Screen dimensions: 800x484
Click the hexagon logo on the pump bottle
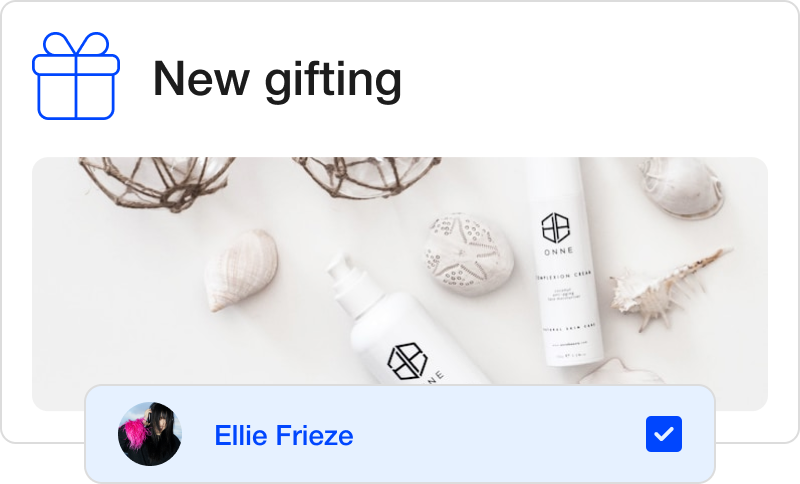pos(407,362)
